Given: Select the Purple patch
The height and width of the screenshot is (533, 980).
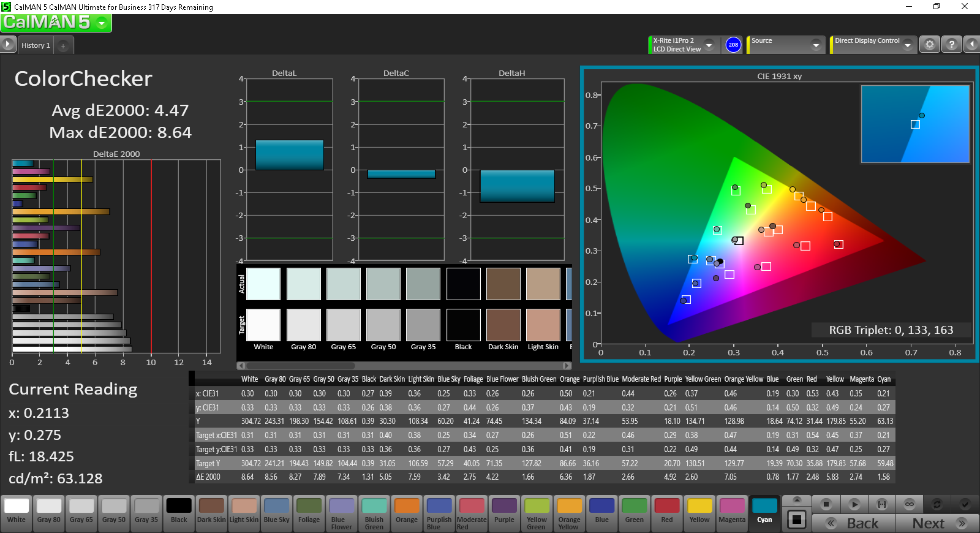Looking at the screenshot, I should click(x=504, y=513).
